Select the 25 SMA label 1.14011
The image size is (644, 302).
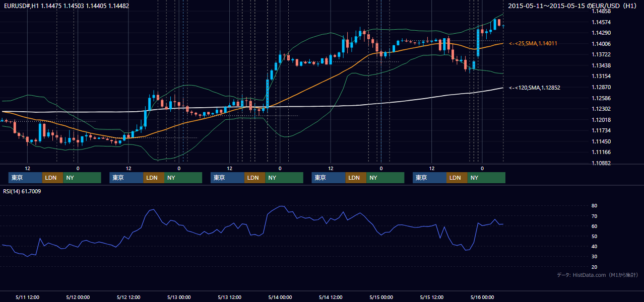(533, 44)
